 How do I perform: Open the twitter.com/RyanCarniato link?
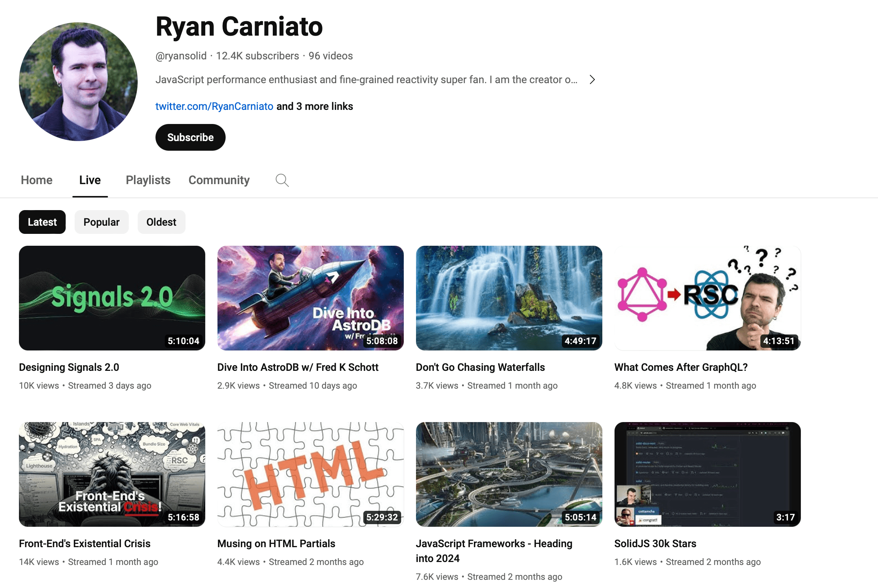click(x=214, y=107)
